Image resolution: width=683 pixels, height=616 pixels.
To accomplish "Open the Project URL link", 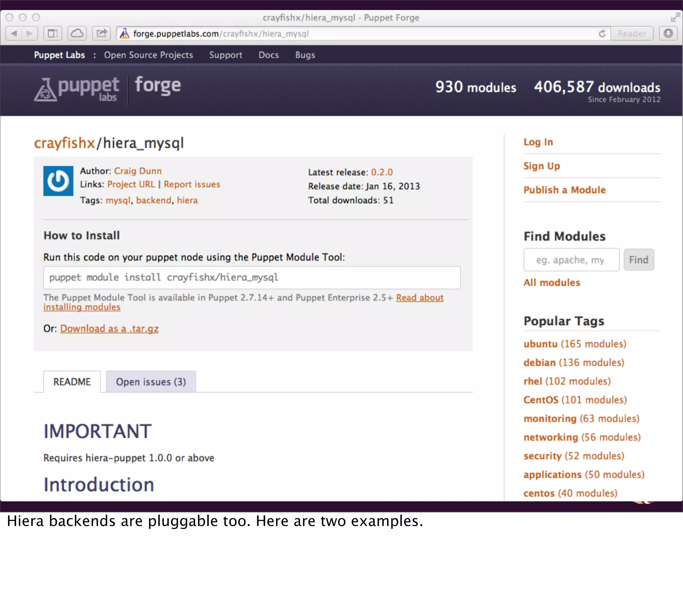I will [x=131, y=184].
